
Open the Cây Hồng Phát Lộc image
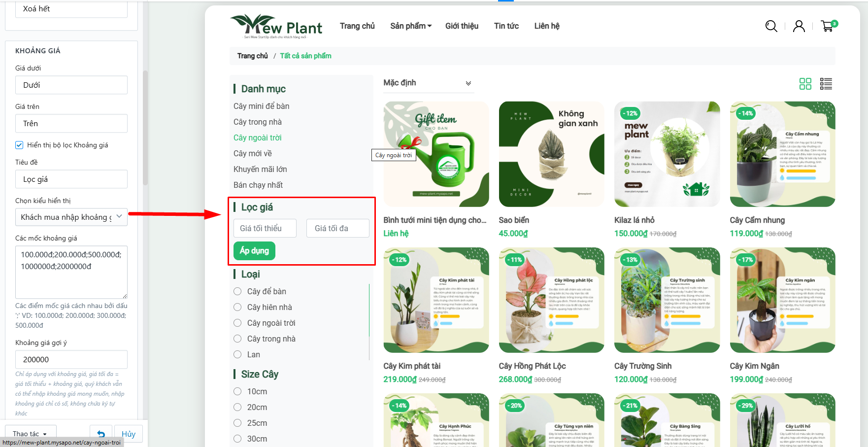click(x=551, y=300)
